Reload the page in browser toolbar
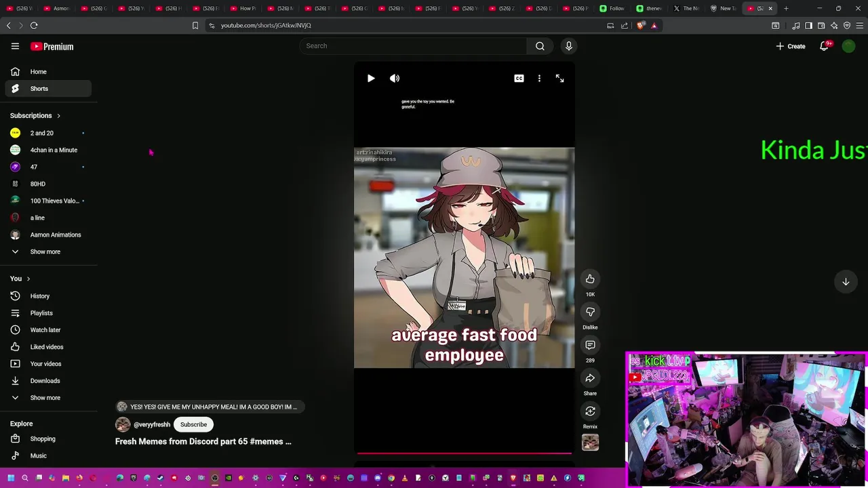868x488 pixels. [34, 25]
